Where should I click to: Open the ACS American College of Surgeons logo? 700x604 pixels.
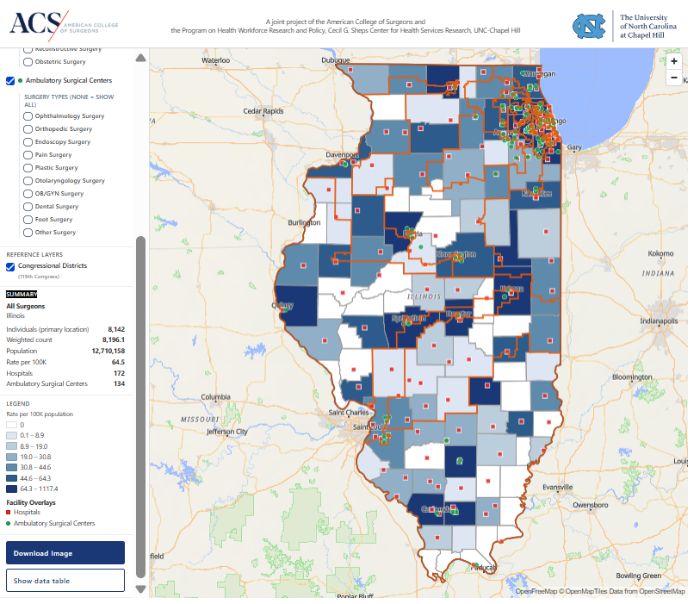click(x=64, y=25)
